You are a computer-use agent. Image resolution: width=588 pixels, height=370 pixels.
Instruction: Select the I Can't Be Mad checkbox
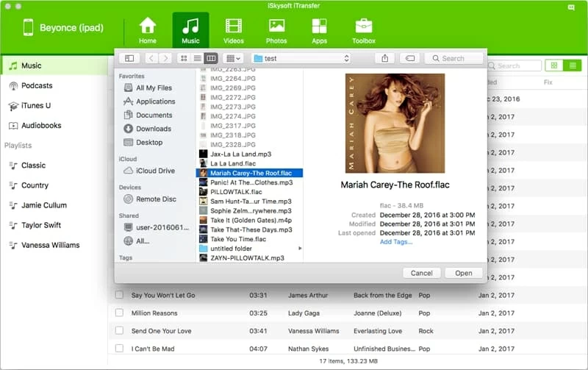tap(118, 348)
